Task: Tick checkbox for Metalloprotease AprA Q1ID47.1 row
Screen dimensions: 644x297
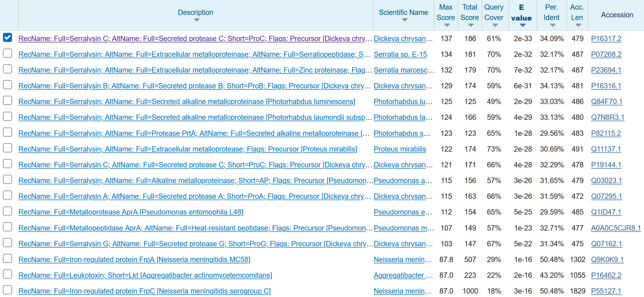Action: (7, 211)
